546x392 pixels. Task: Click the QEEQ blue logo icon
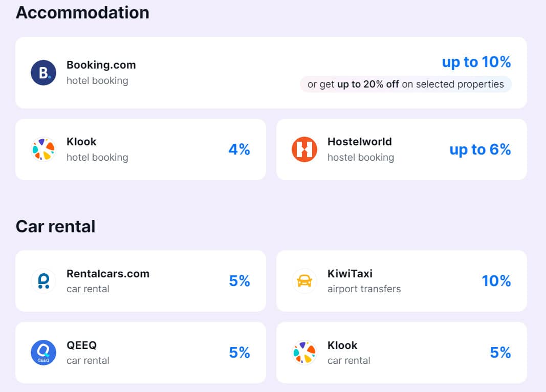pos(43,353)
